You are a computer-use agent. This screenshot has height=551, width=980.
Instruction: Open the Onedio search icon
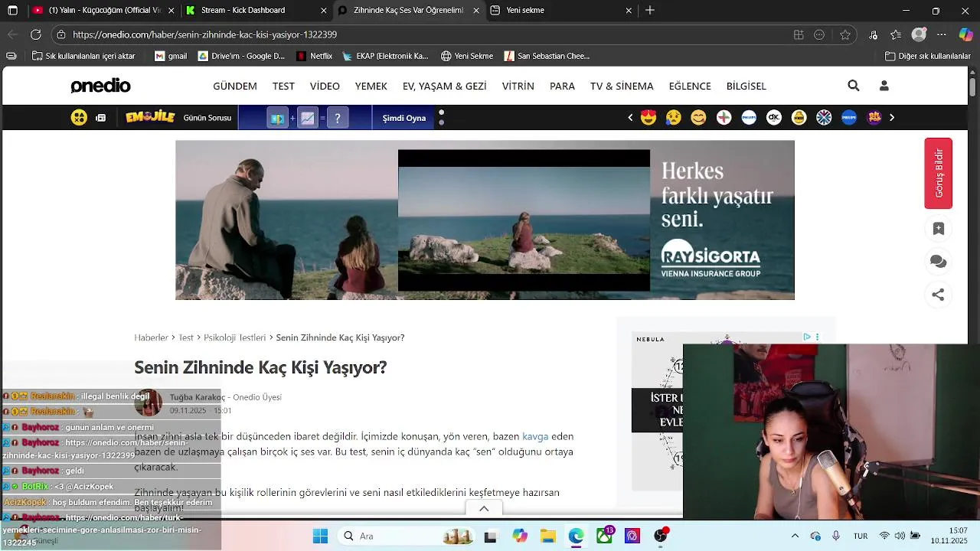[854, 86]
